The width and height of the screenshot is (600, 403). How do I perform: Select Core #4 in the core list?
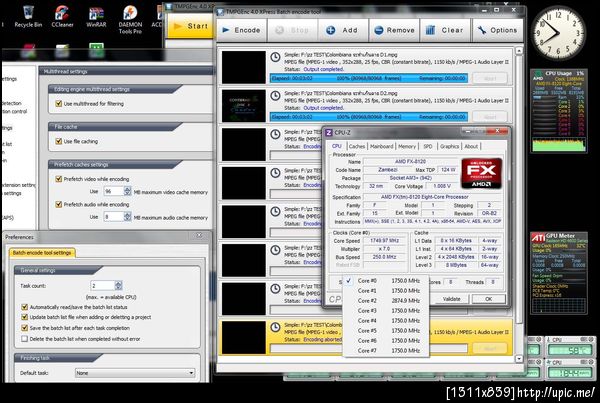point(386,320)
